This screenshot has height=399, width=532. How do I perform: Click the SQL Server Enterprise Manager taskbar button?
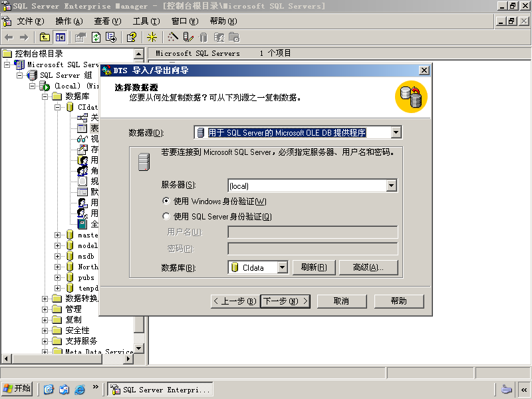(160, 389)
